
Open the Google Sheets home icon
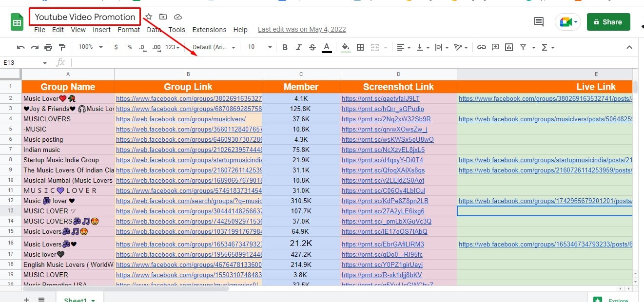click(x=18, y=22)
